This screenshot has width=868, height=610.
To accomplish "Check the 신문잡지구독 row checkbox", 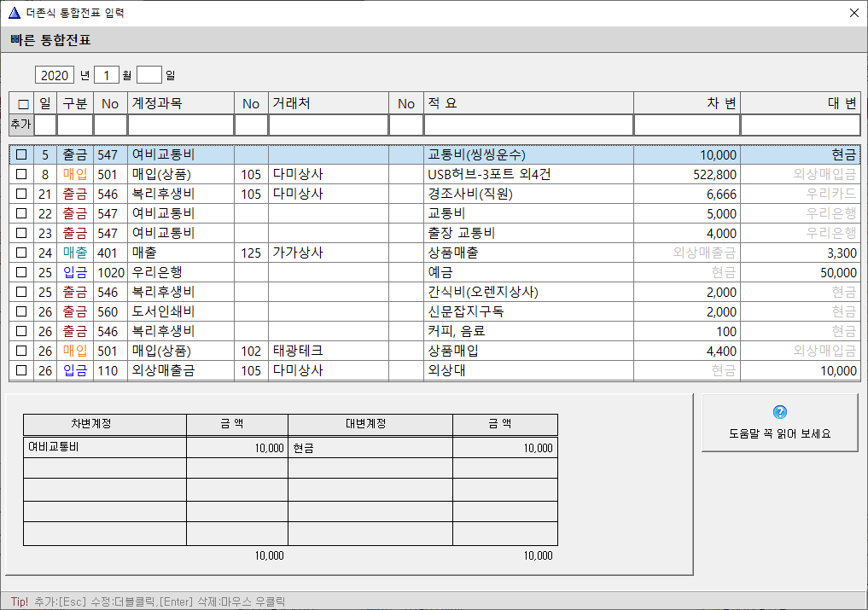I will [x=21, y=311].
